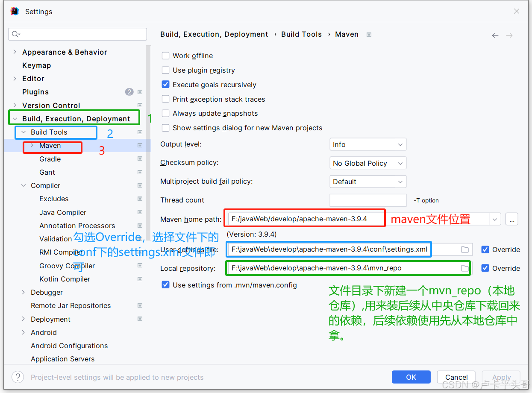532x393 pixels.
Task: Click the Cancel button
Action: pos(456,377)
